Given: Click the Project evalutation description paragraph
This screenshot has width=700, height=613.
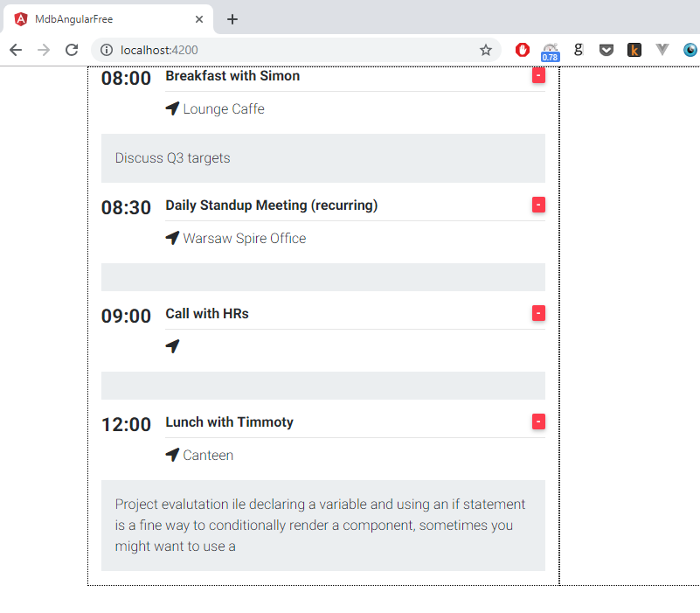Looking at the screenshot, I should point(320,525).
